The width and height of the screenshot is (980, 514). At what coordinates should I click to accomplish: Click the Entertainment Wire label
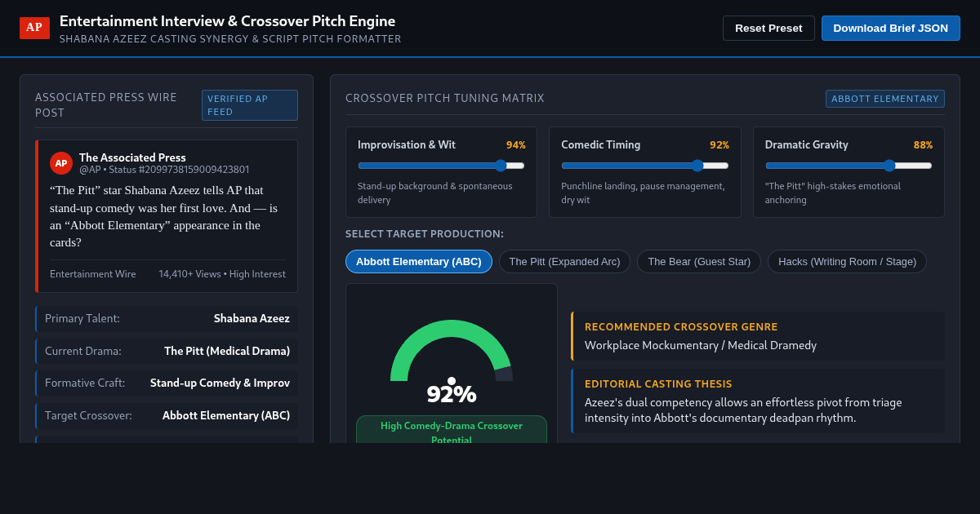coord(93,274)
